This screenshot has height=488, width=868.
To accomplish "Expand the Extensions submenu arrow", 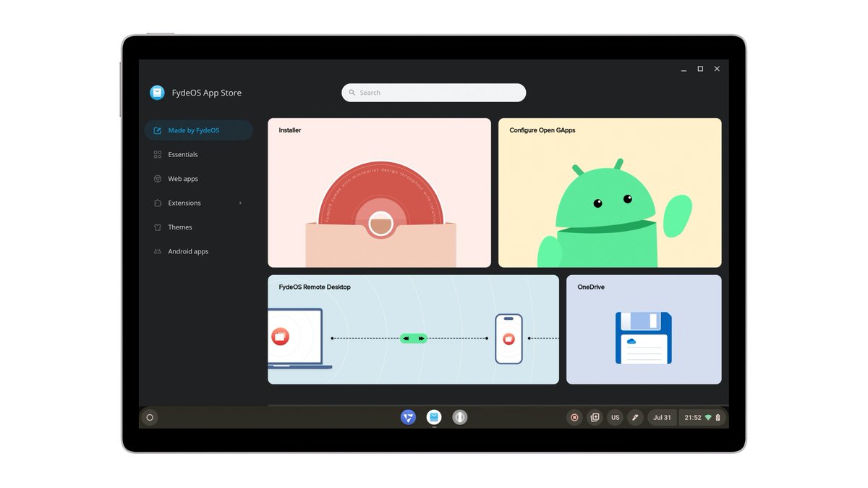I will pos(240,203).
